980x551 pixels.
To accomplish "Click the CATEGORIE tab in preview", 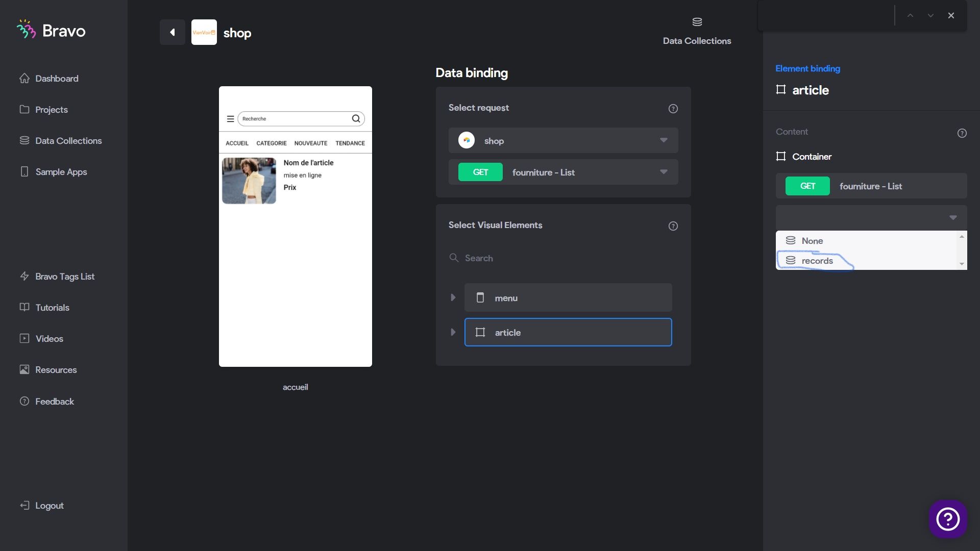I will coord(272,143).
